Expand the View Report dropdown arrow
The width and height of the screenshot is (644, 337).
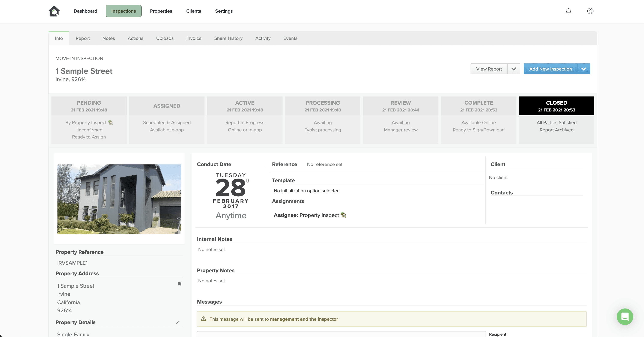pyautogui.click(x=514, y=69)
